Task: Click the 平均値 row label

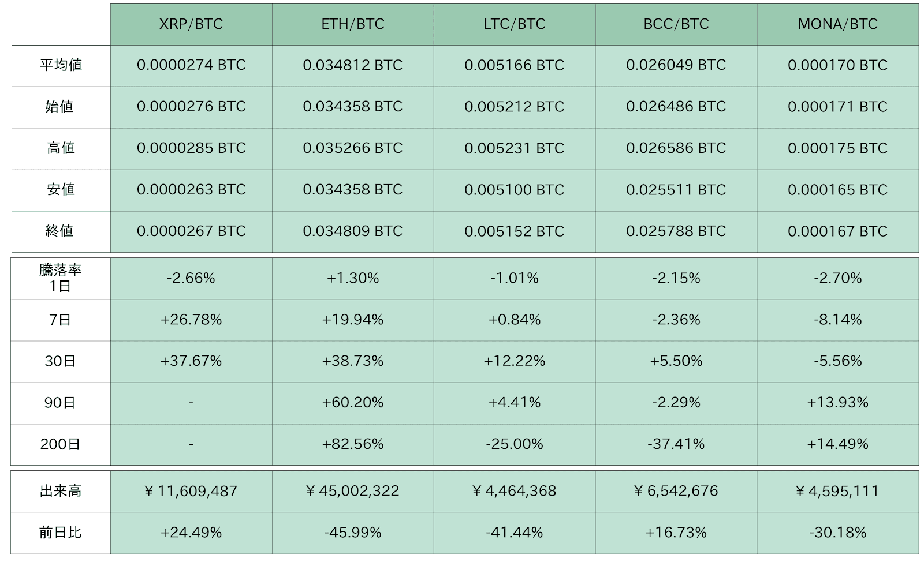Action: pyautogui.click(x=61, y=65)
